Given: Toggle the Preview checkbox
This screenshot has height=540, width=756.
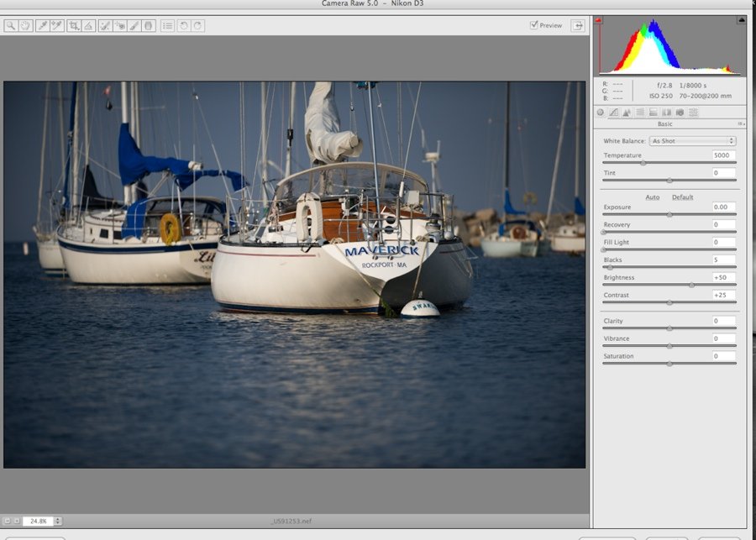Looking at the screenshot, I should (x=534, y=25).
